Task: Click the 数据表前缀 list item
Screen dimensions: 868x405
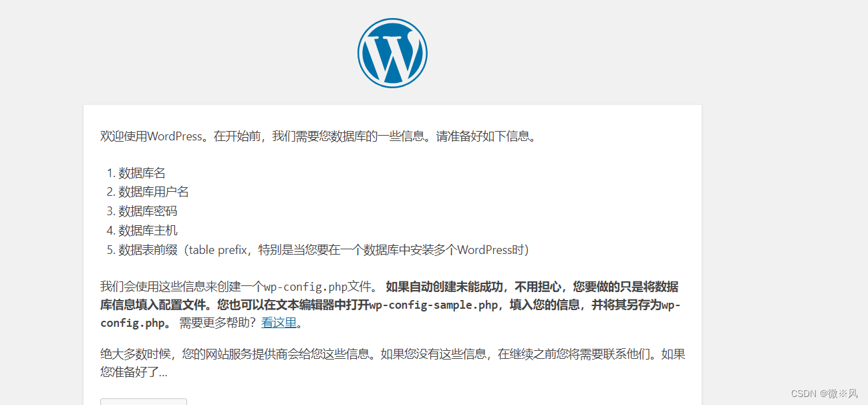Action: point(323,250)
